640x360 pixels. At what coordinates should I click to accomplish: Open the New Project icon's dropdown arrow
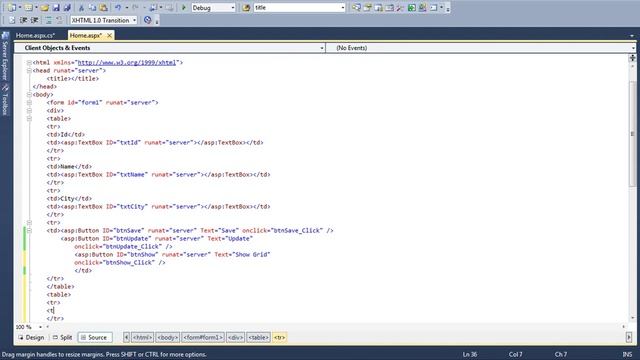pos(20,8)
